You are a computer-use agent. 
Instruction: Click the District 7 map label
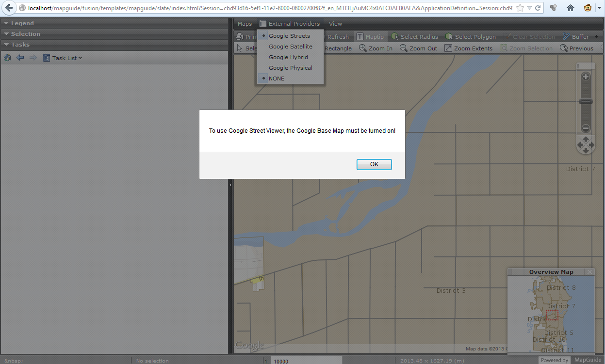(x=580, y=169)
